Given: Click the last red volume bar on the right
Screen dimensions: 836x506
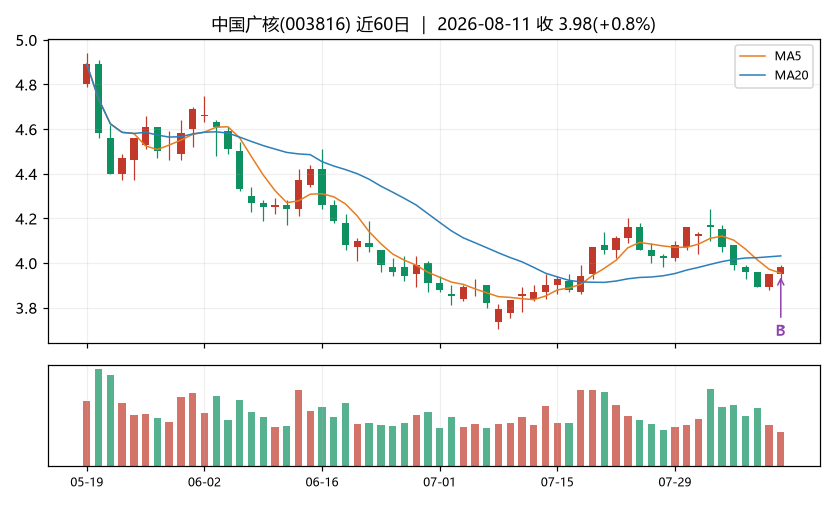Looking at the screenshot, I should click(781, 449).
